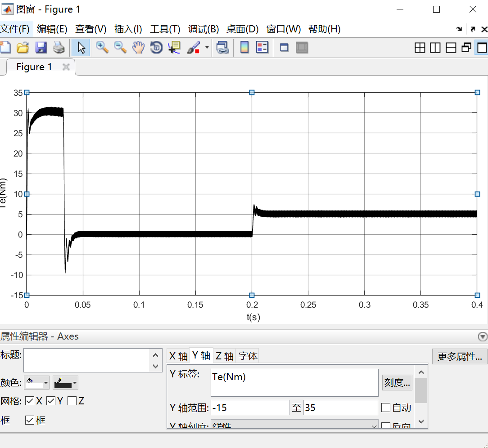Open the 工具(T) menu
The height and width of the screenshot is (448, 488).
(x=165, y=29)
